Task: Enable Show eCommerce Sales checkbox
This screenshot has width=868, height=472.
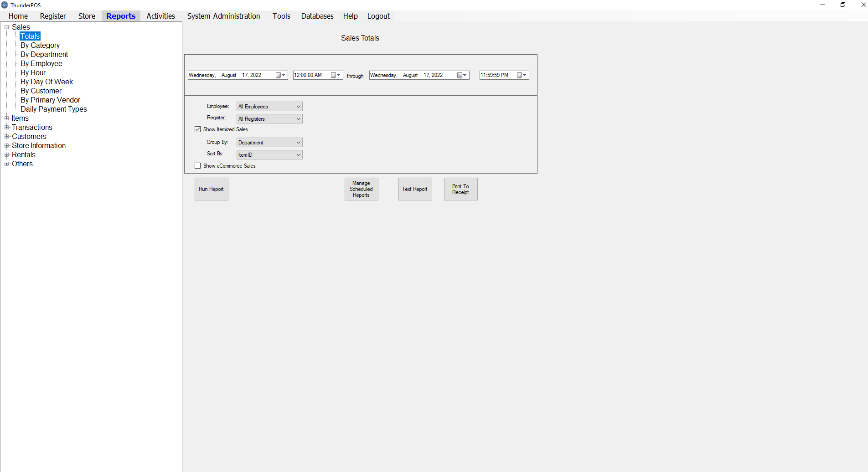Action: click(x=198, y=166)
